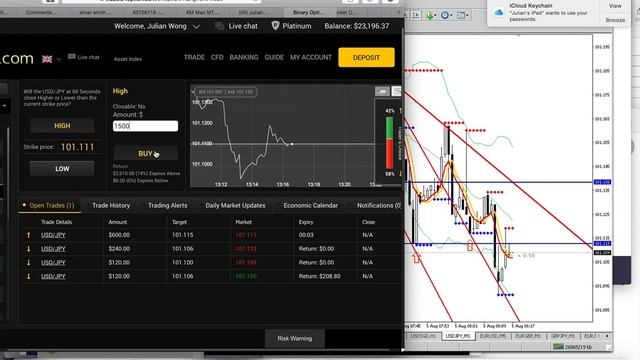This screenshot has height=360, width=640.
Task: Click the Bid/Ask price label on chart
Action: pos(226,92)
